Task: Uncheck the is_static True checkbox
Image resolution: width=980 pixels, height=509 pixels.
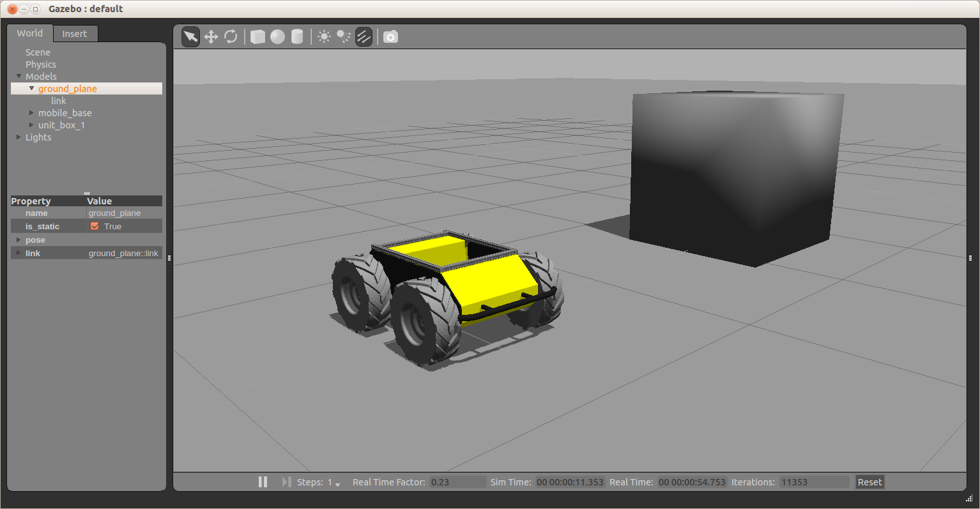Action: (x=95, y=226)
